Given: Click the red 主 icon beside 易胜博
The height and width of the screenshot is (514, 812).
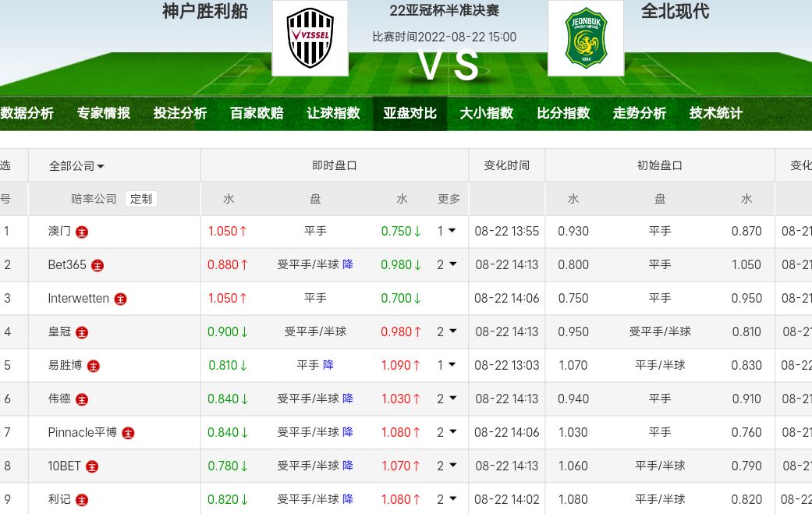Looking at the screenshot, I should (x=94, y=366).
